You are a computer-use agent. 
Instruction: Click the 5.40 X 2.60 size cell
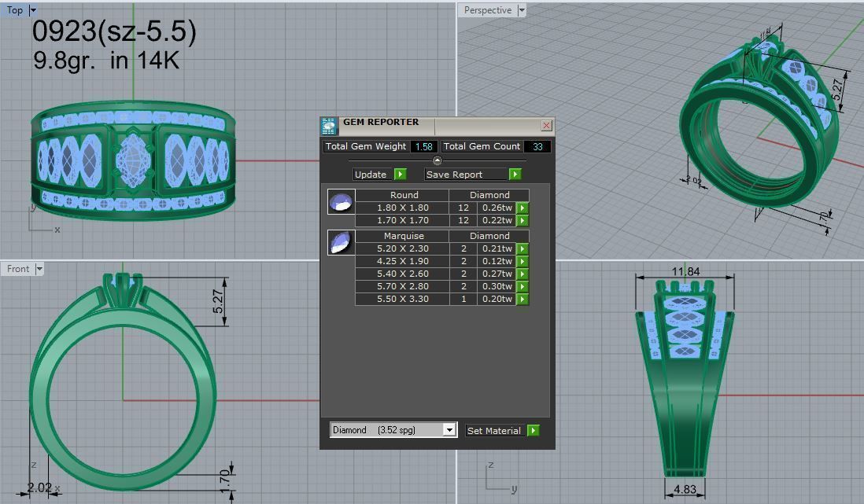[403, 274]
